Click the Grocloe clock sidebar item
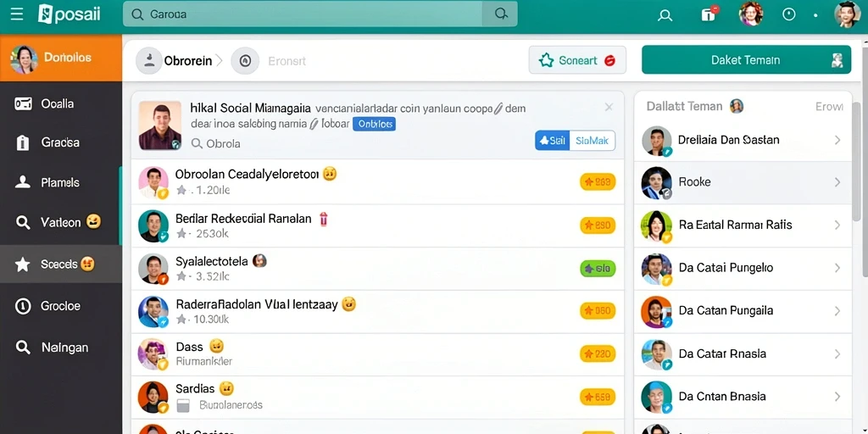This screenshot has width=868, height=434. 61,305
